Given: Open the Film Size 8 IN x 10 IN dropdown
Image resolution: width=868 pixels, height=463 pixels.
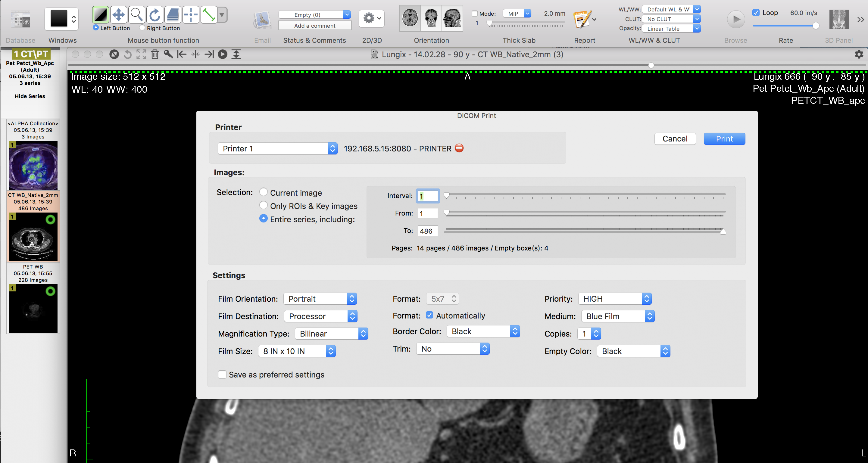Looking at the screenshot, I should click(331, 350).
